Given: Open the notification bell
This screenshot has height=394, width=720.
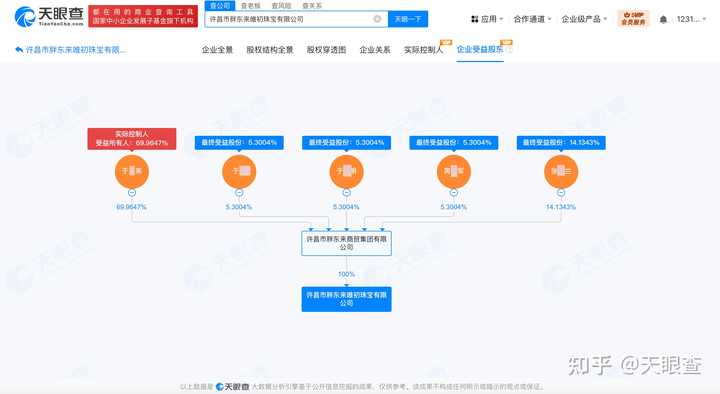Looking at the screenshot, I should pos(663,19).
